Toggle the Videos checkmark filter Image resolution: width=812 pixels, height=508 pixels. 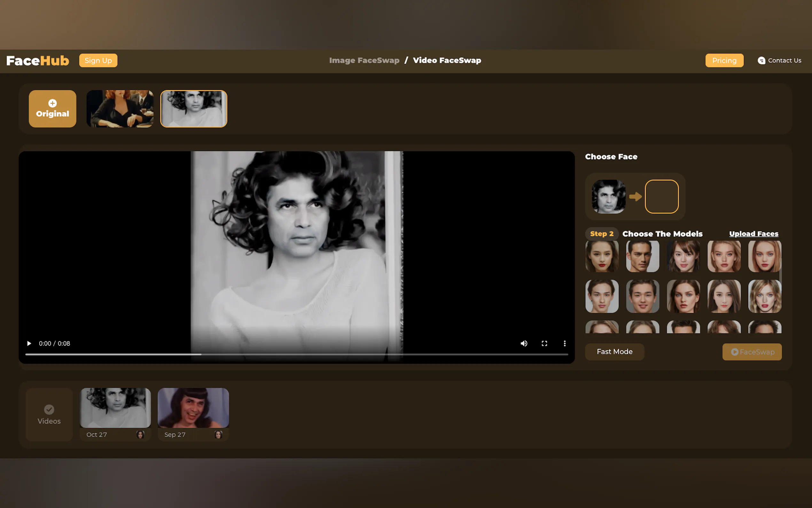point(49,409)
